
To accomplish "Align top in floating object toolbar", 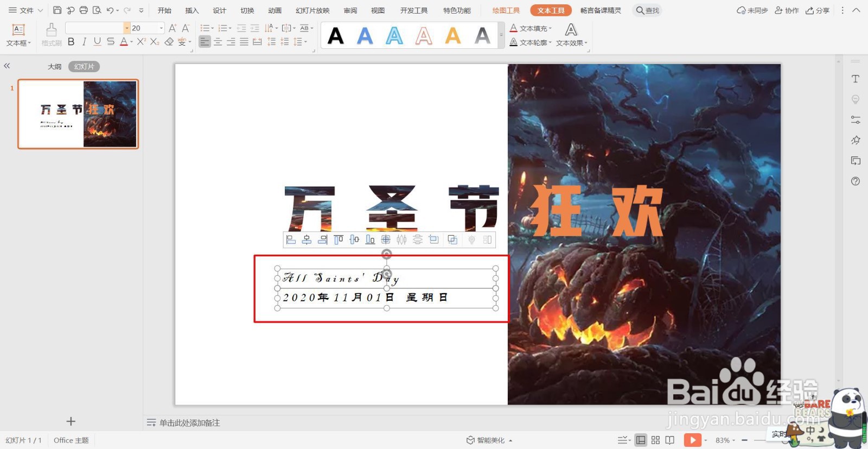I will [x=338, y=239].
